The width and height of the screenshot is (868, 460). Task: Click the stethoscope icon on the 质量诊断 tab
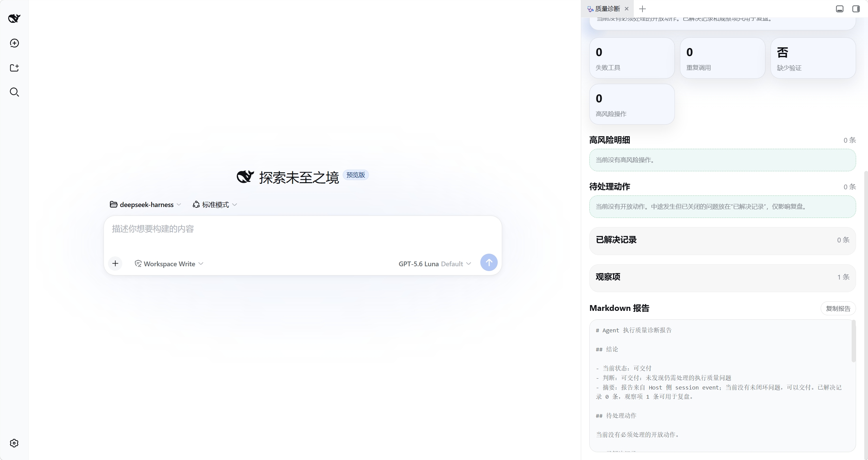click(590, 9)
